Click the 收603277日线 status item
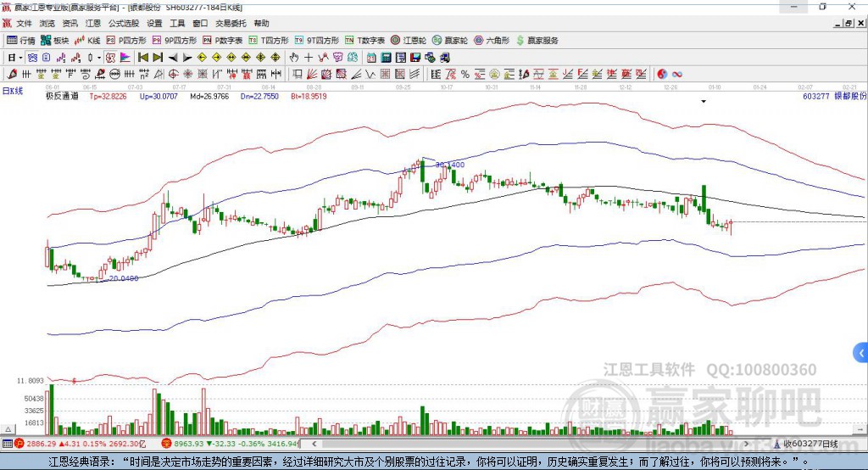Screen dimensions: 868x470 click(810, 444)
